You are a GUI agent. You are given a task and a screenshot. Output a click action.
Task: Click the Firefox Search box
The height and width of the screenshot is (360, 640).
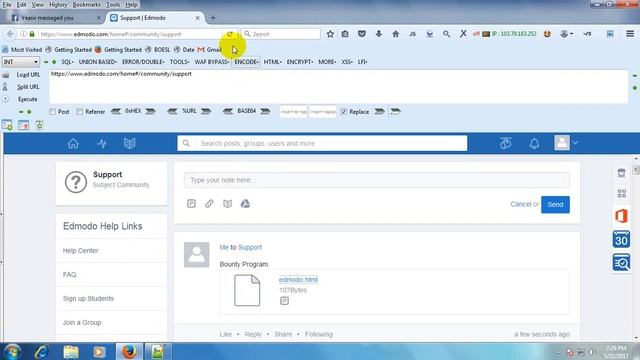[x=281, y=34]
